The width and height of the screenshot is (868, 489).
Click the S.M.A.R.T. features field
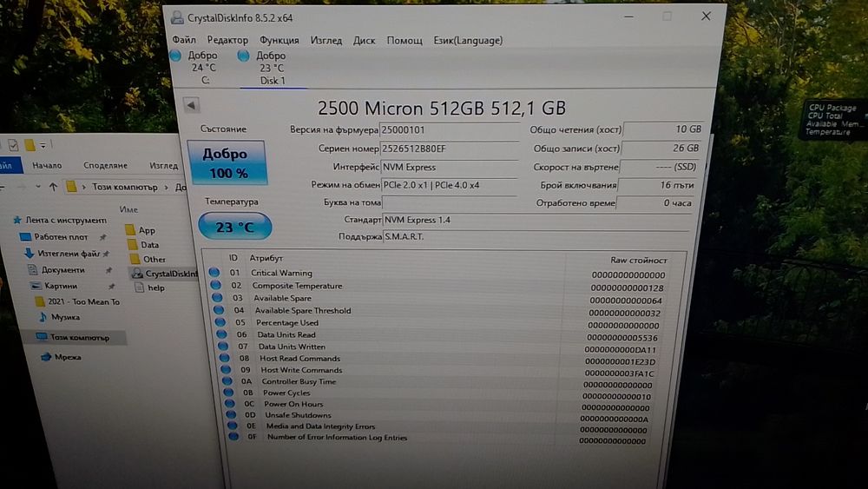[x=536, y=236]
